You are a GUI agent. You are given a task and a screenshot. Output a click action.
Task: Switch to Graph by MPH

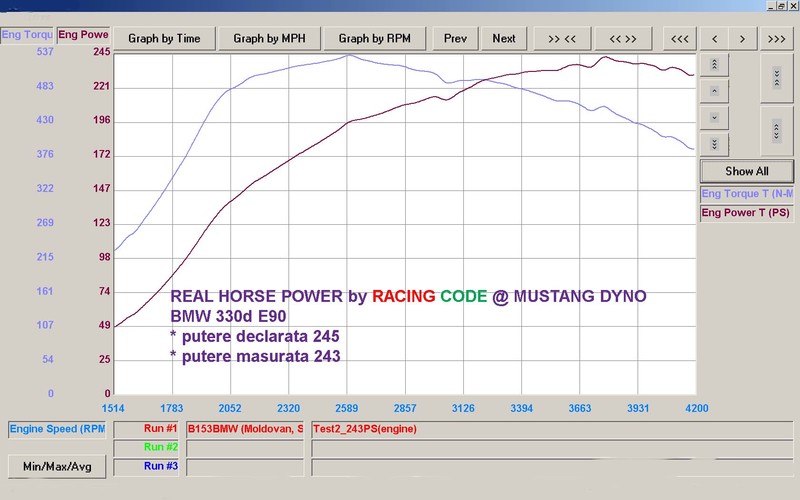coord(269,39)
